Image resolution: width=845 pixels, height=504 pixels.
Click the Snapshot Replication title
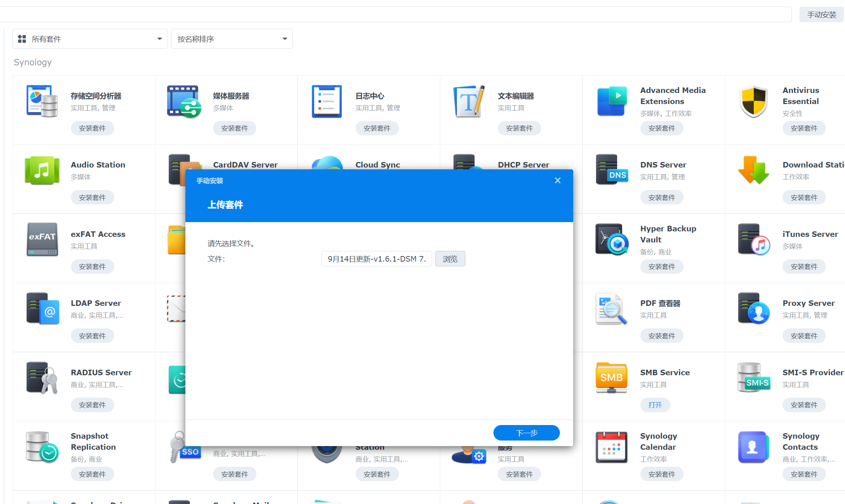pyautogui.click(x=93, y=441)
